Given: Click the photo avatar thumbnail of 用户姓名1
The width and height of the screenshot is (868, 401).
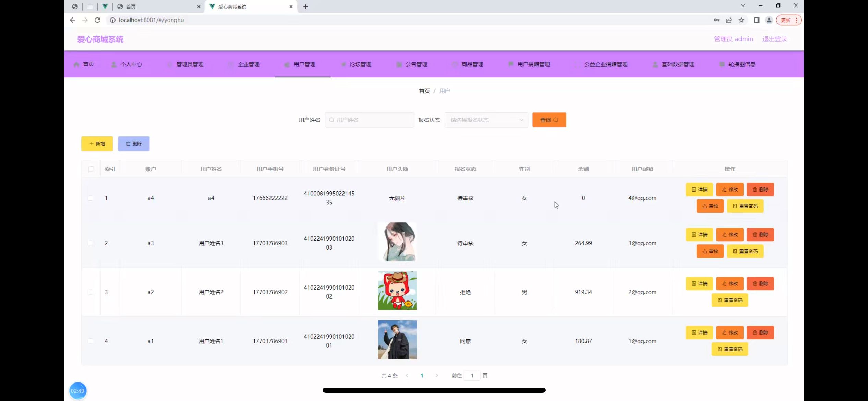Looking at the screenshot, I should click(x=397, y=340).
